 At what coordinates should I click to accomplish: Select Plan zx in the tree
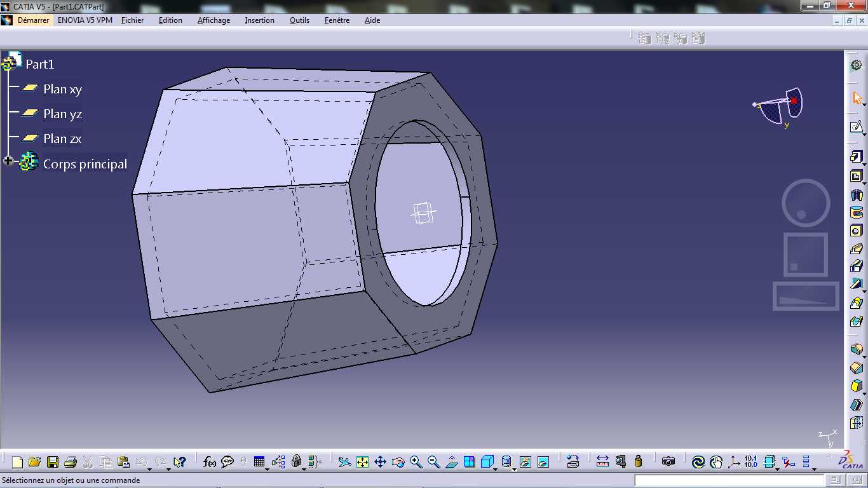tap(62, 139)
